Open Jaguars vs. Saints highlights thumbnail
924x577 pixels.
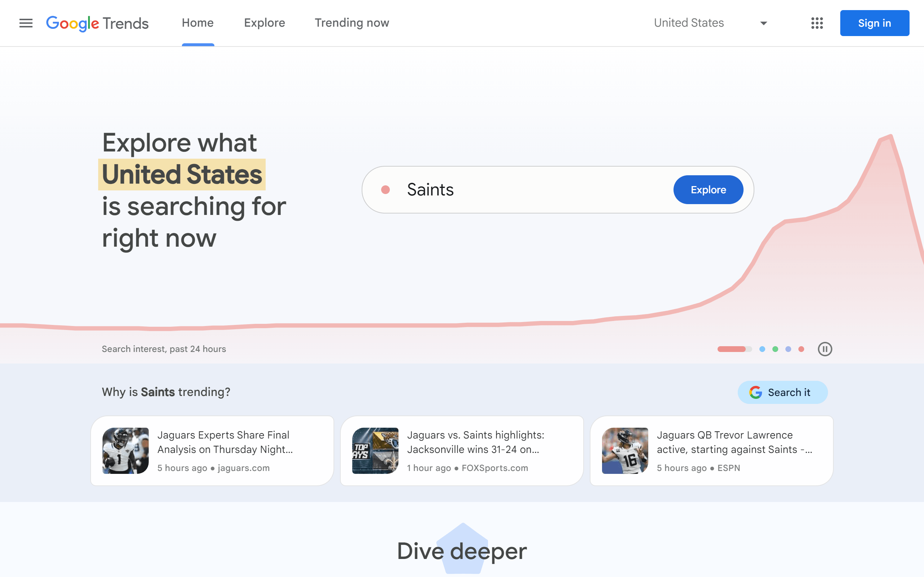pos(375,450)
